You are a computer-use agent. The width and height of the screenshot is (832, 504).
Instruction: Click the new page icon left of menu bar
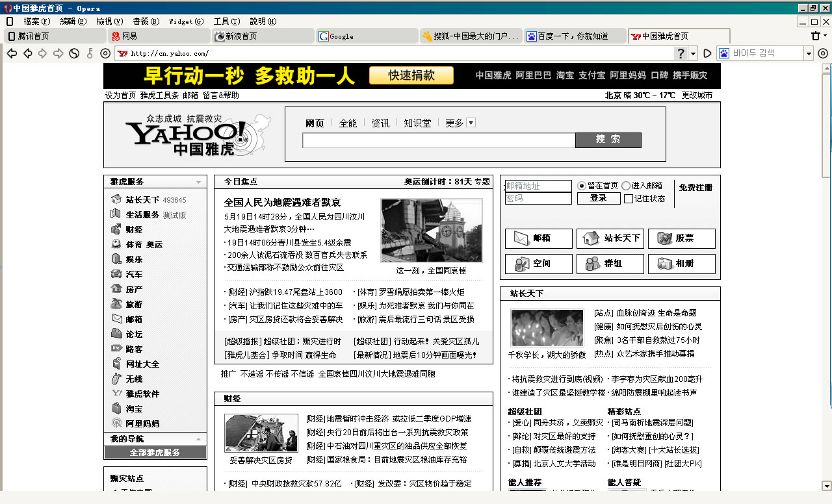10,21
